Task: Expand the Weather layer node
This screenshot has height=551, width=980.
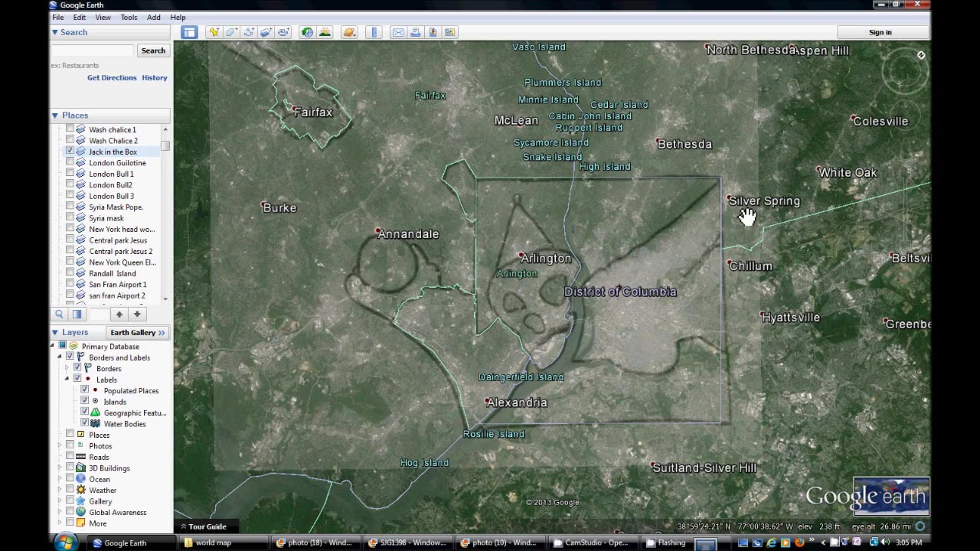Action: (x=60, y=490)
